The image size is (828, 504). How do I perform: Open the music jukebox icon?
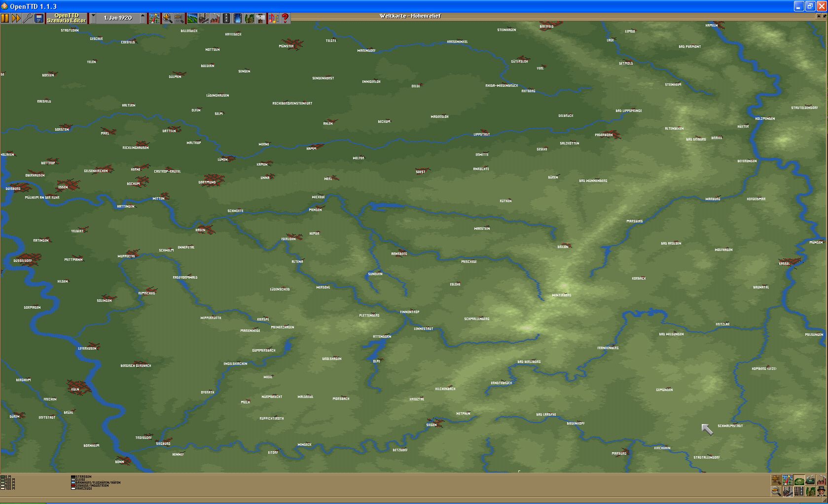coord(273,18)
